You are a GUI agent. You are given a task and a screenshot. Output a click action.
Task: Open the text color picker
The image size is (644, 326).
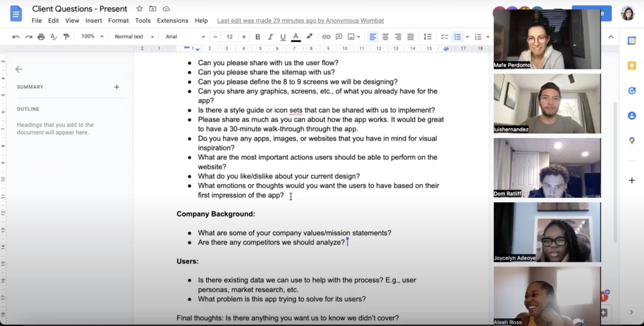point(296,37)
